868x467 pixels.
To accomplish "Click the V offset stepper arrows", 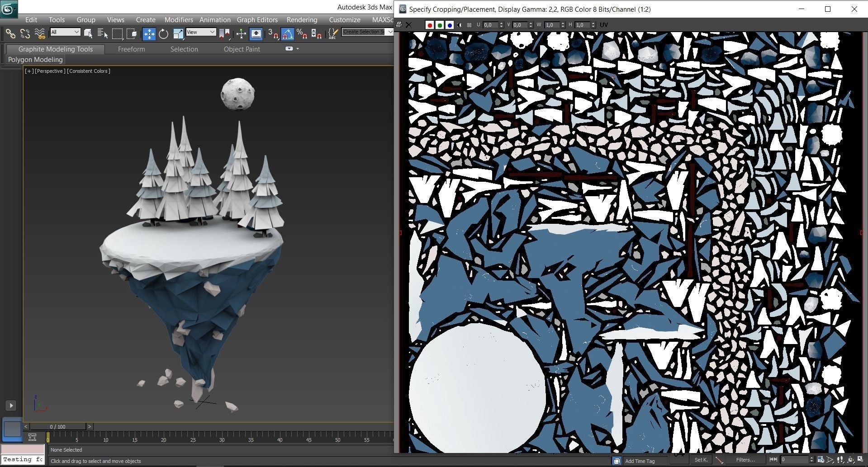I will [531, 25].
